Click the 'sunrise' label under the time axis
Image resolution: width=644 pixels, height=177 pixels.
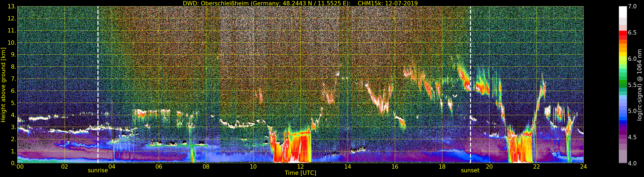[x=98, y=171]
